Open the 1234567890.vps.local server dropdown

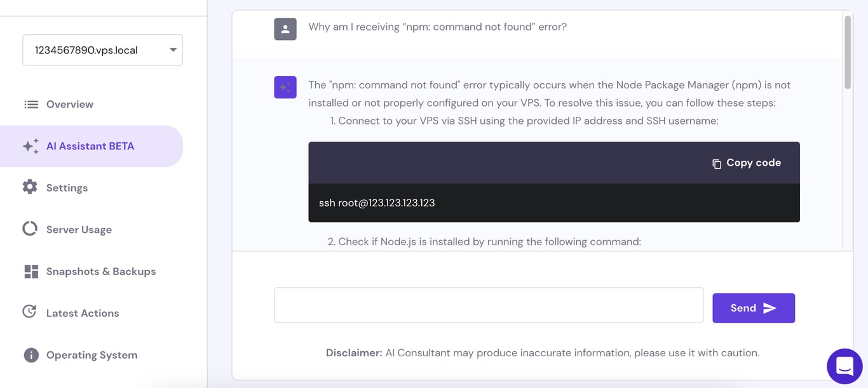point(102,50)
